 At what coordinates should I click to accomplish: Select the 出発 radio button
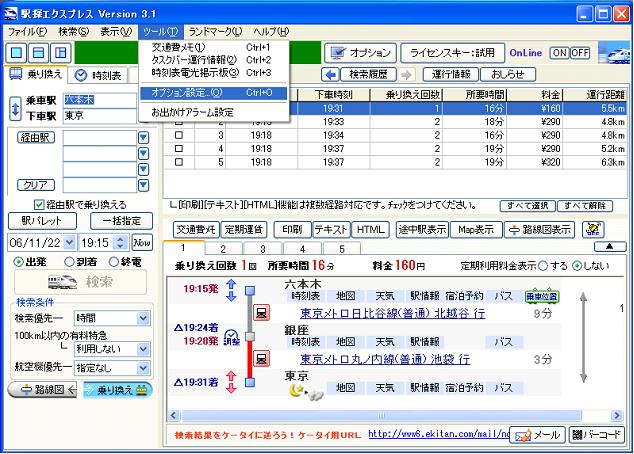18,262
